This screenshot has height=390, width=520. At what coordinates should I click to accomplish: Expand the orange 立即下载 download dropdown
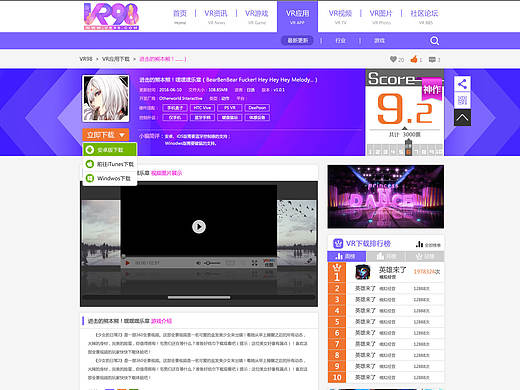click(x=106, y=135)
